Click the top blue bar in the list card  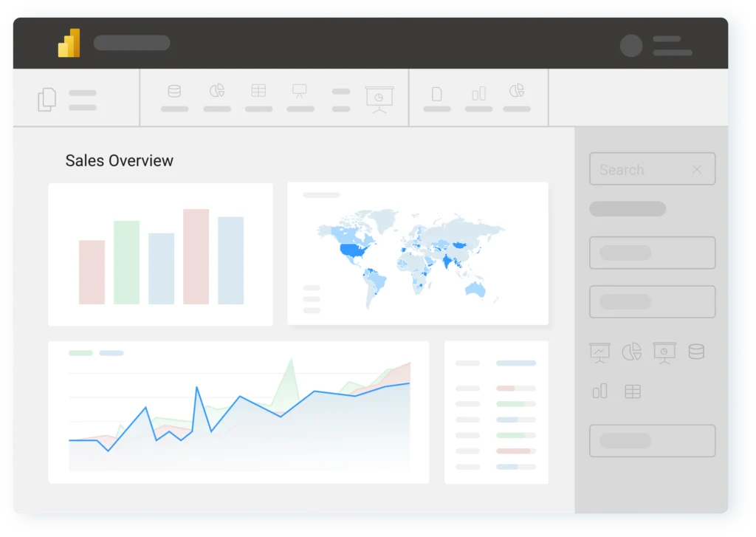tap(516, 363)
